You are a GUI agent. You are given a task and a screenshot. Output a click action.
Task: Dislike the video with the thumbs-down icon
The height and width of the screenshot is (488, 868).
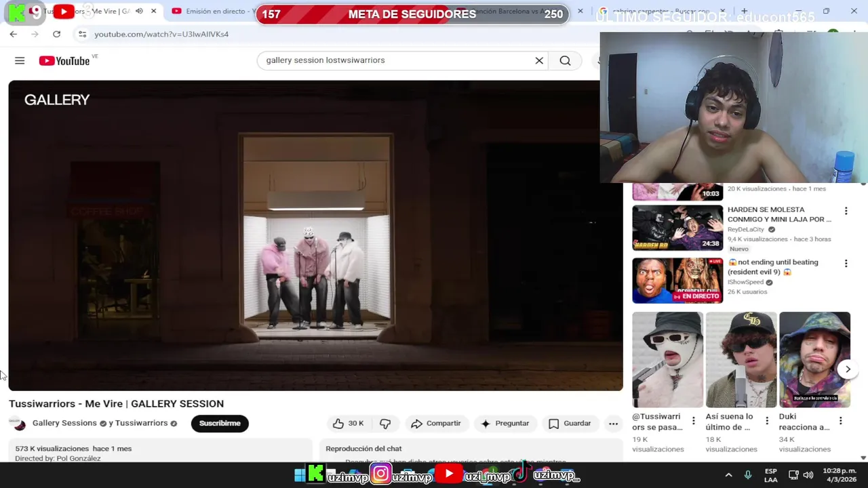(385, 424)
